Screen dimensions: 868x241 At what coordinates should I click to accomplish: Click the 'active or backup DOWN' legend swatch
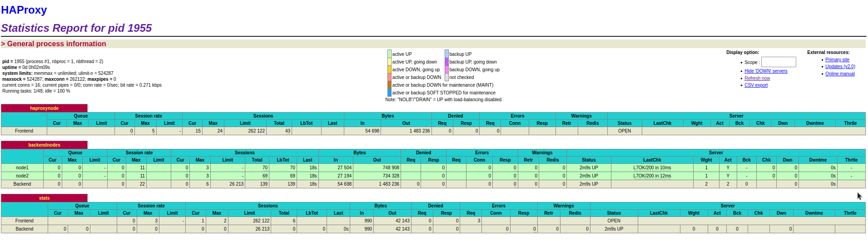coord(389,77)
